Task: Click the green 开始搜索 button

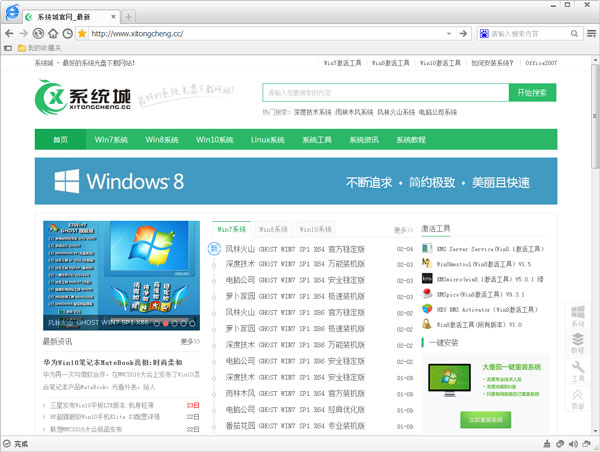Action: point(532,93)
